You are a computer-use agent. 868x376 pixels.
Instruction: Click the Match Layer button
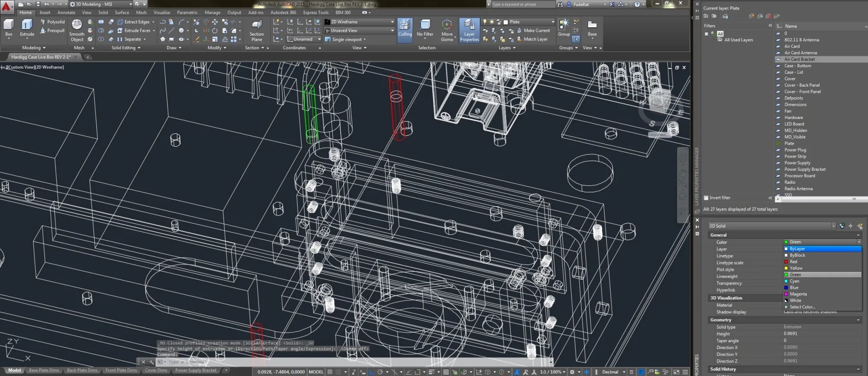tap(535, 40)
